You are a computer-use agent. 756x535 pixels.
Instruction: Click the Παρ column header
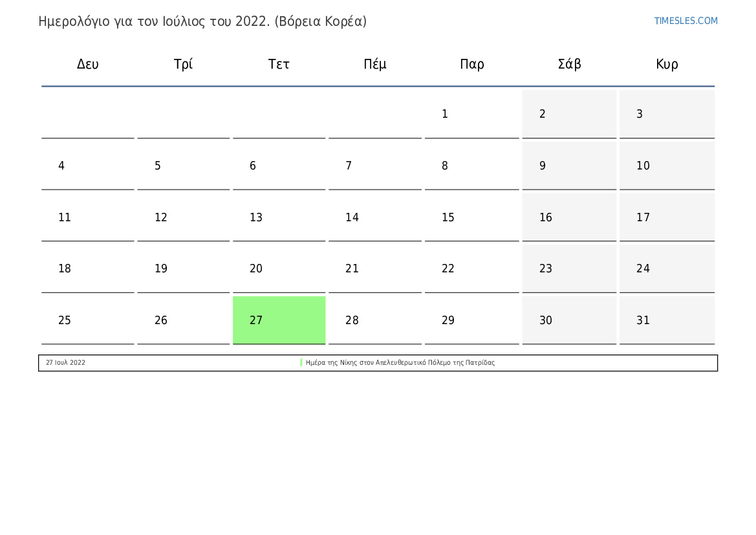472,64
